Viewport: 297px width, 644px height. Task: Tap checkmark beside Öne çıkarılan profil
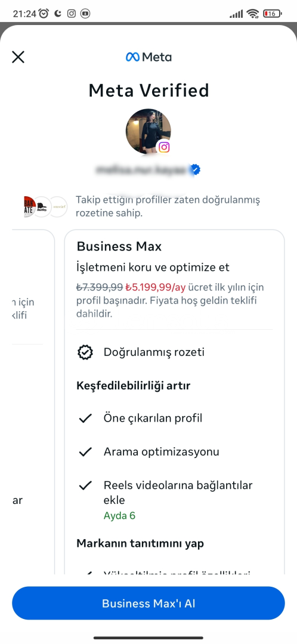point(85,419)
